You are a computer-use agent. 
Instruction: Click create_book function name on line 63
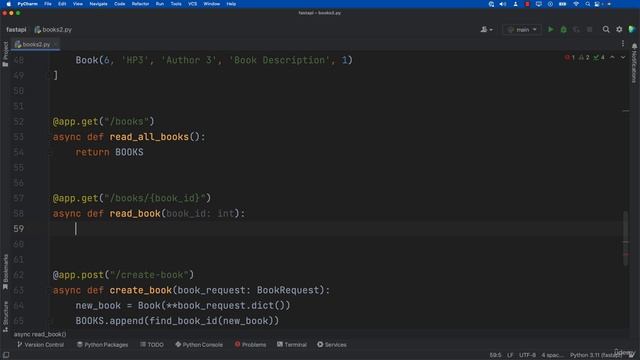click(x=140, y=290)
